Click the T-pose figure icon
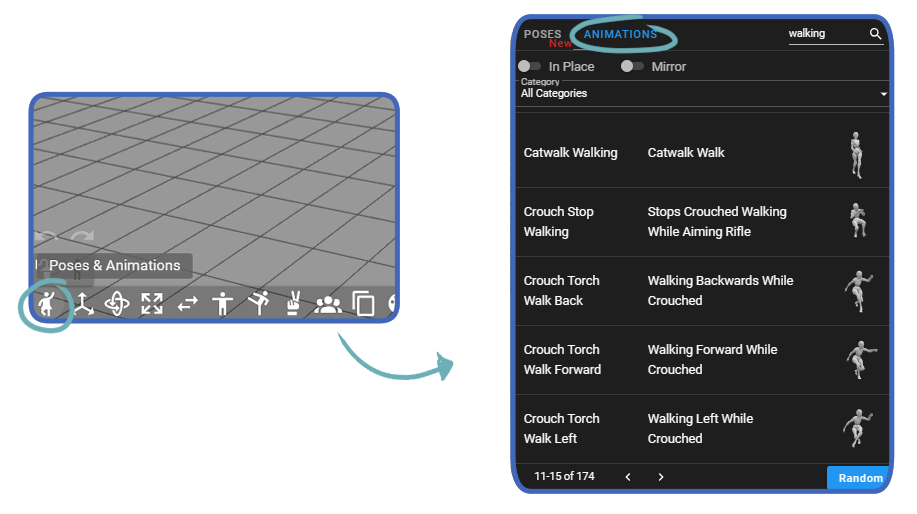This screenshot has height=514, width=917. coord(222,303)
